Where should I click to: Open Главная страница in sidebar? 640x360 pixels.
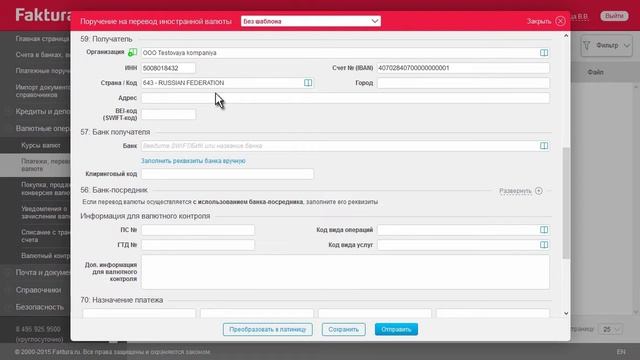(42, 39)
